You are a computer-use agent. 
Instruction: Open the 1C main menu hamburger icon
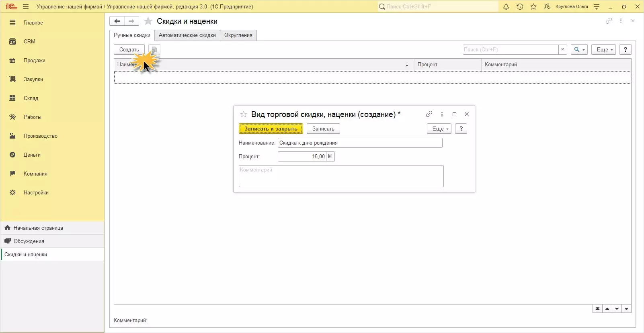[26, 6]
